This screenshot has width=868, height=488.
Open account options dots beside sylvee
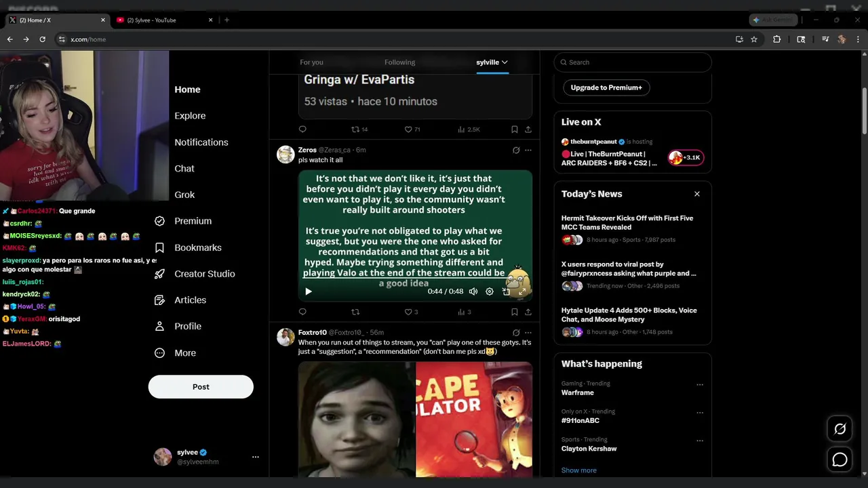point(256,457)
